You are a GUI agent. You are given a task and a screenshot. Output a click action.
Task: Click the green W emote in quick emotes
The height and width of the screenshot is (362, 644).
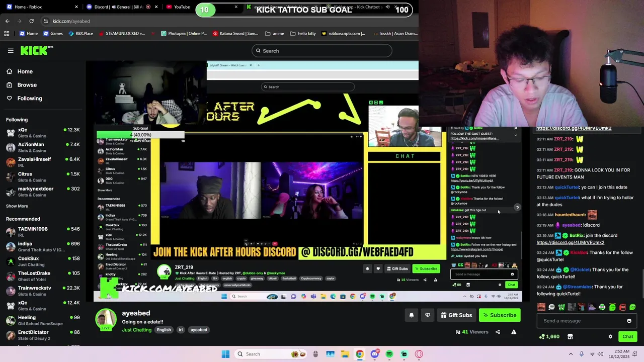click(x=561, y=307)
